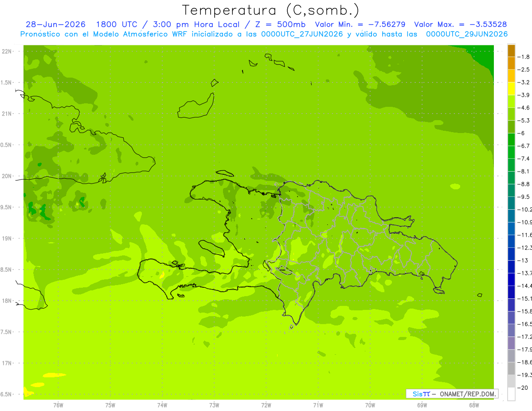The image size is (532, 411).
Task: Click the "18N" latitude axis label
Action: tap(7, 301)
